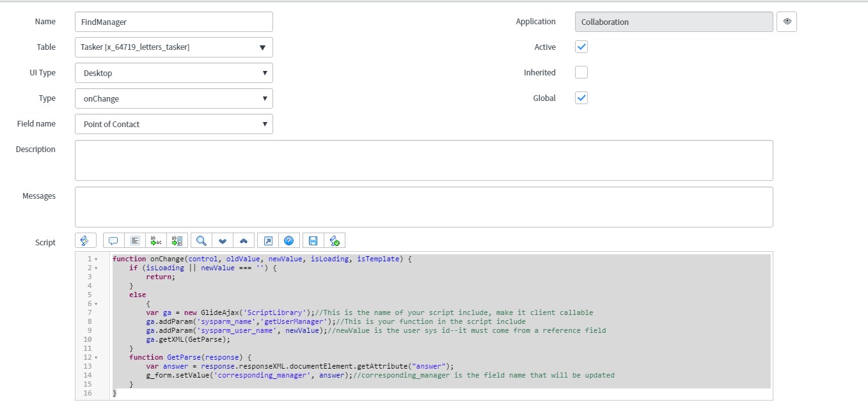Toggle full screen editor arrow icon
The width and height of the screenshot is (868, 407).
pos(268,240)
